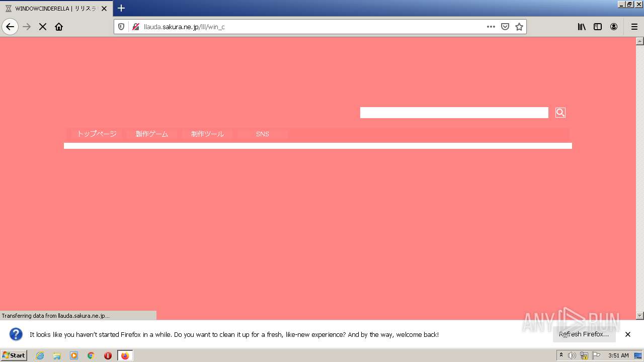Click the address bar URL
This screenshot has width=644, height=362.
click(x=184, y=27)
